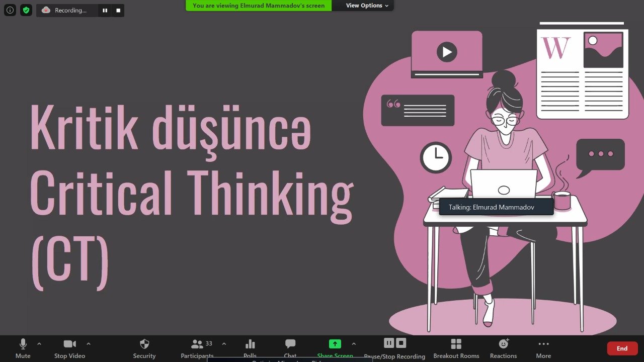
Task: Stop recording from the top recording indicator
Action: click(118, 10)
